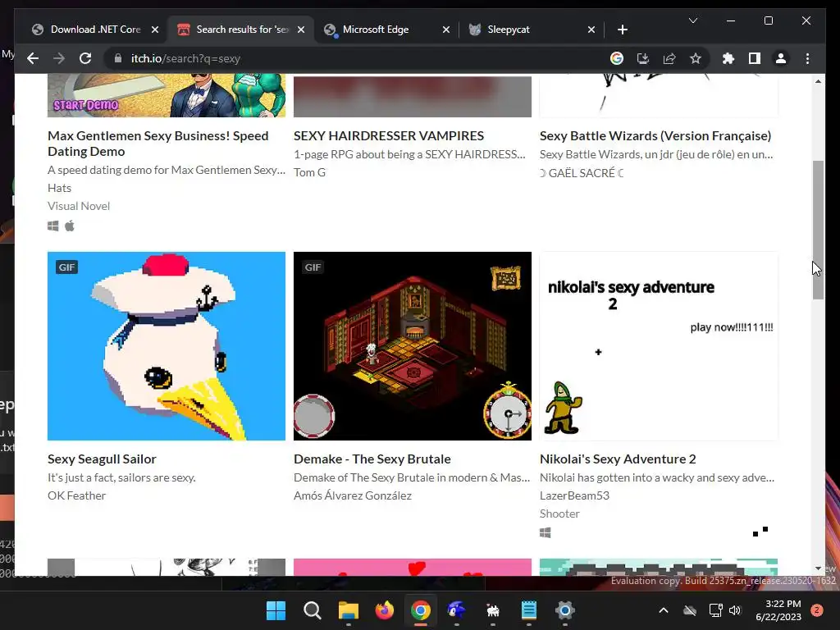Visit Amós Álvarez González author page

pyautogui.click(x=353, y=495)
